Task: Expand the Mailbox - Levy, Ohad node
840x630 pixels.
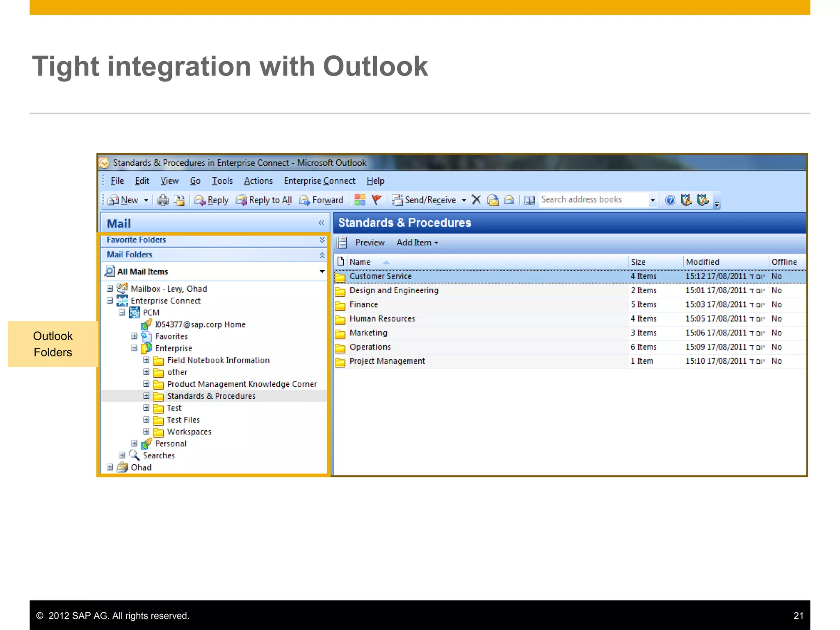Action: point(110,288)
